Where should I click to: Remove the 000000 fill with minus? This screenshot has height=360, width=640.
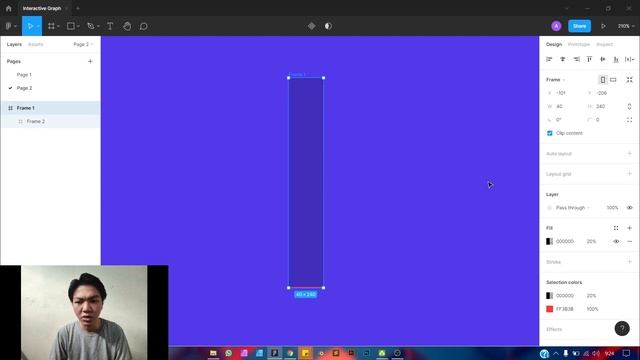click(629, 242)
